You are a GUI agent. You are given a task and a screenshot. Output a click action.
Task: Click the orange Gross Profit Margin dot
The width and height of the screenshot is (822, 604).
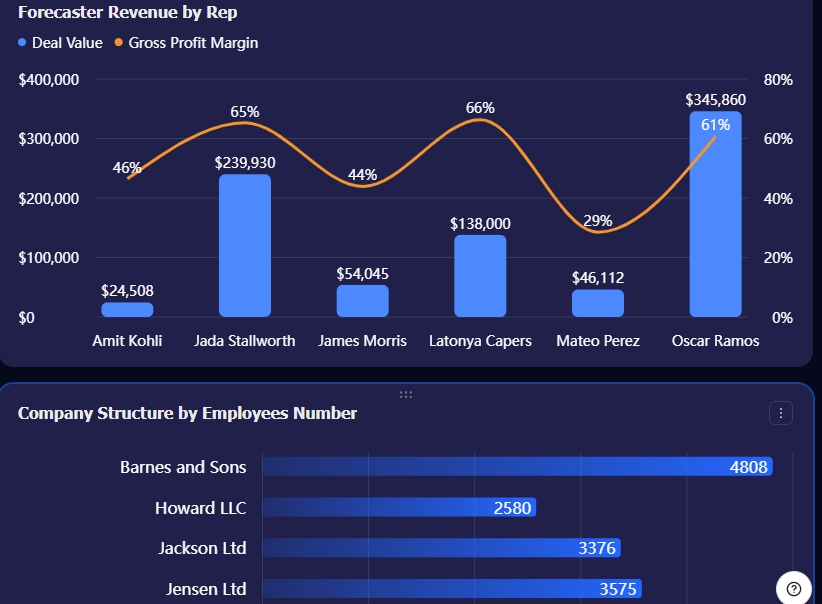118,42
